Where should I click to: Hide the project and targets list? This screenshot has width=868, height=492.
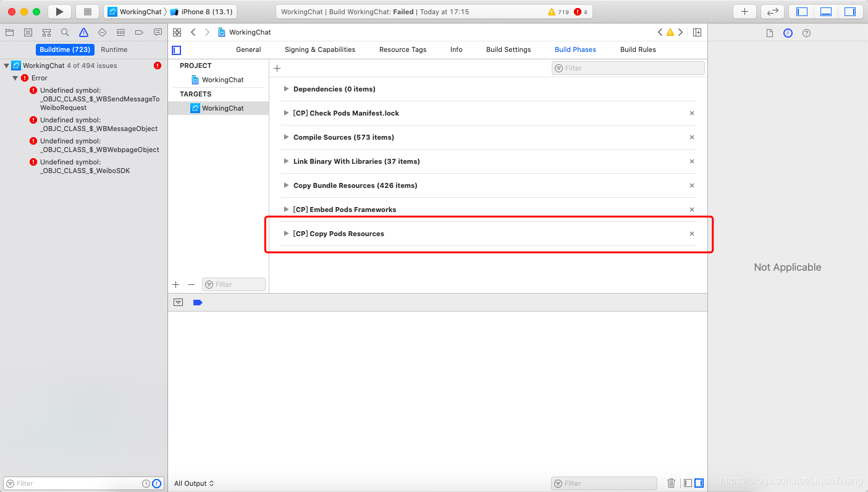tap(177, 50)
